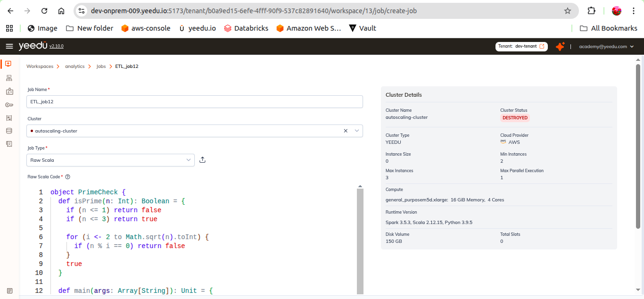The width and height of the screenshot is (644, 299).
Task: Open the All Bookmarks folder
Action: click(x=608, y=28)
